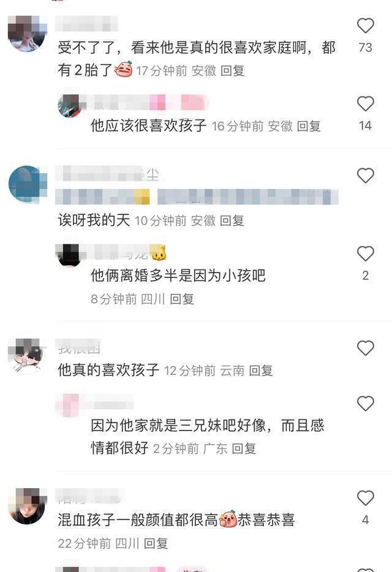Like the reply '他俩离婚多半是因为小孩吧'
The image size is (392, 572).
365,254
